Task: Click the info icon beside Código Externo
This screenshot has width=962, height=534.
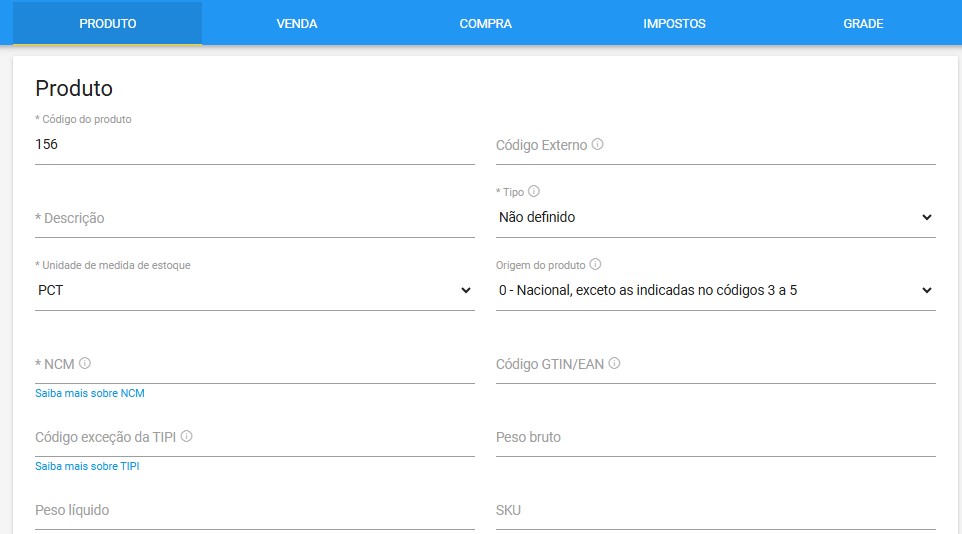Action: point(597,144)
